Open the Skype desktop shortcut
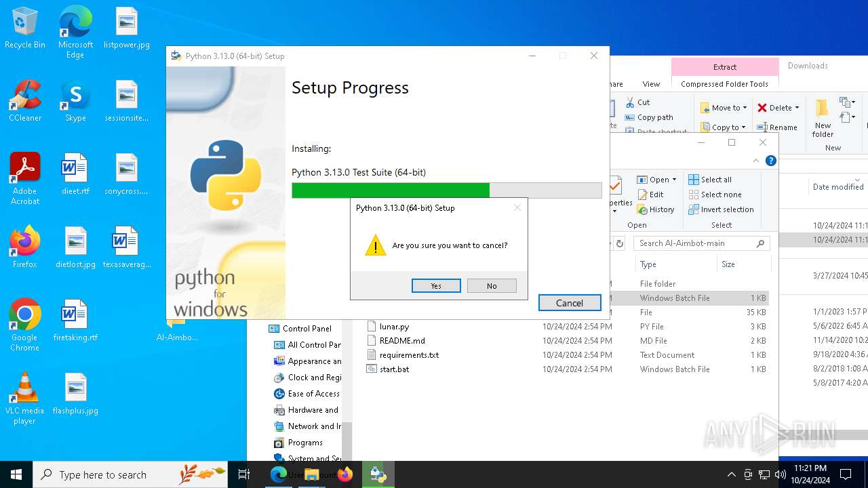The height and width of the screenshot is (488, 868). click(x=75, y=102)
